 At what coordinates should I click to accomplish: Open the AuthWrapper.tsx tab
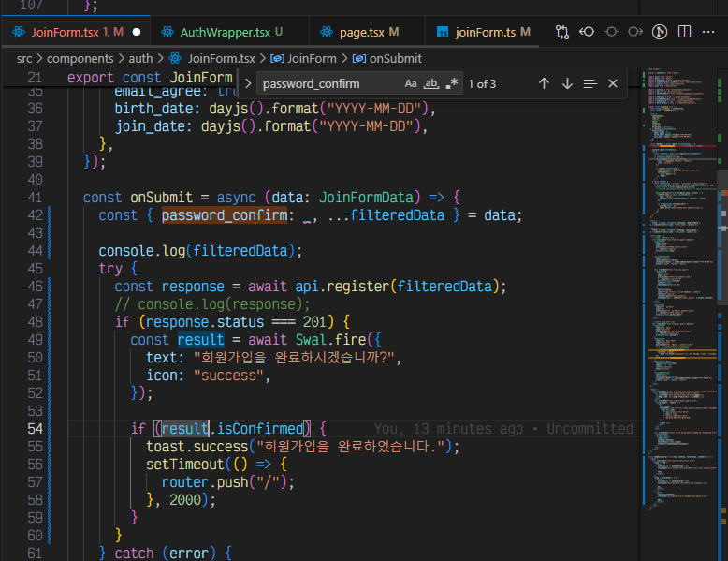coord(231,32)
